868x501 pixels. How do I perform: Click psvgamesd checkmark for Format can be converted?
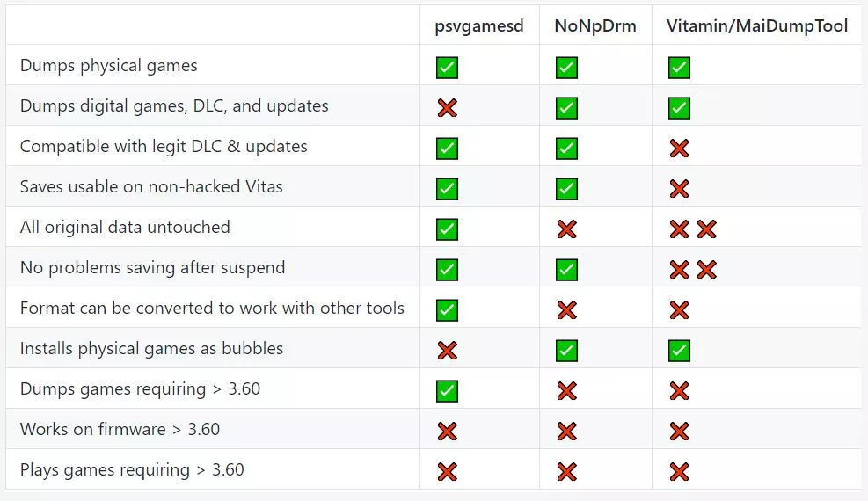pos(447,309)
